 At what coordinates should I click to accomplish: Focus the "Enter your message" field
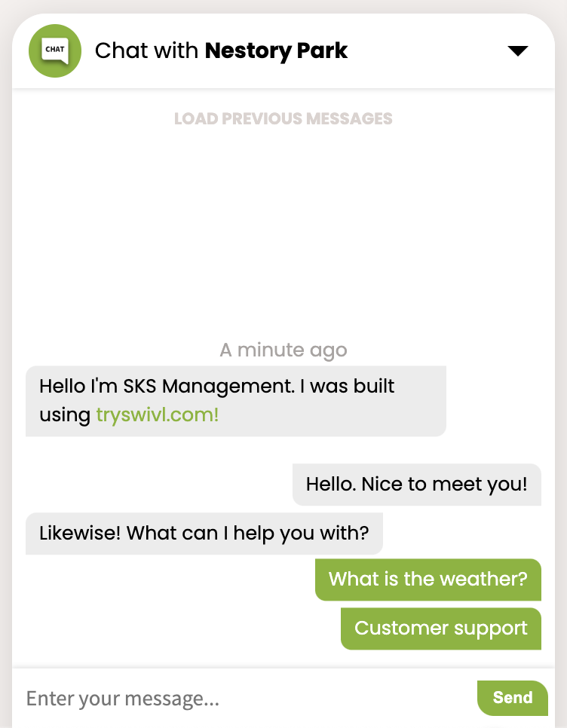point(246,699)
